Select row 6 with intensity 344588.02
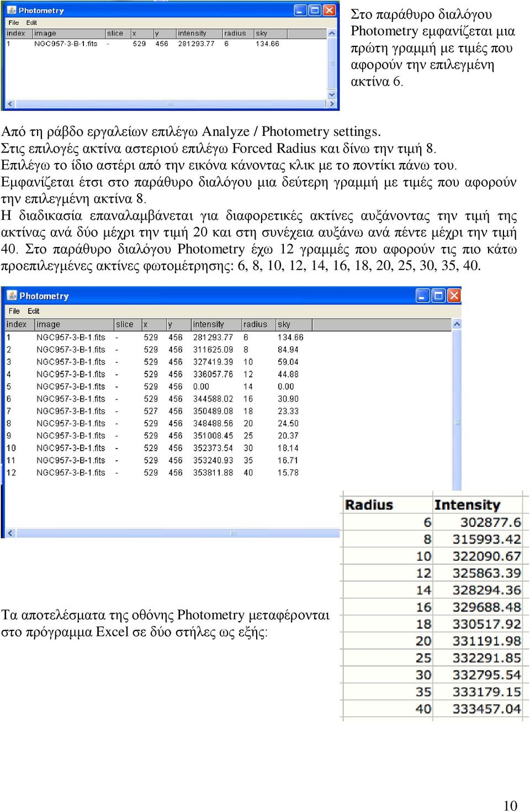The height and width of the screenshot is (812, 530). pyautogui.click(x=228, y=399)
